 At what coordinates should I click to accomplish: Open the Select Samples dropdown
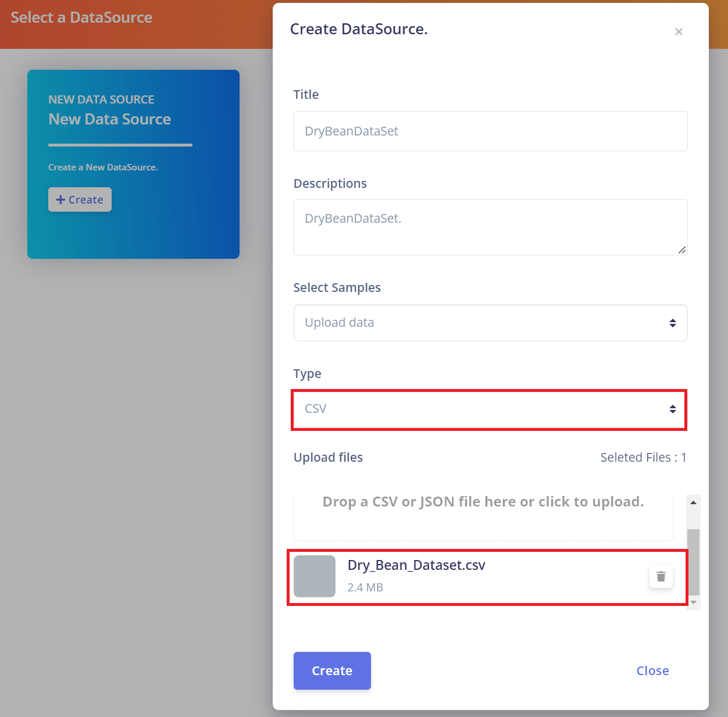(490, 323)
